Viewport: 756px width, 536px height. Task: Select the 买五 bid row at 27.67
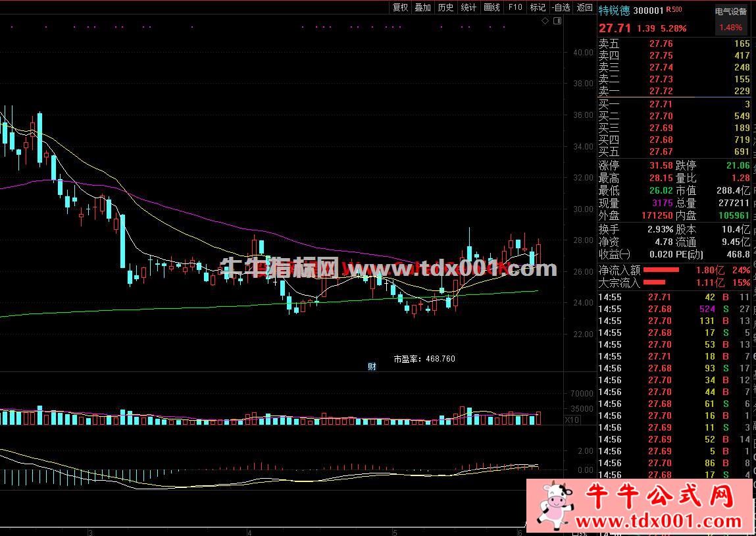674,152
